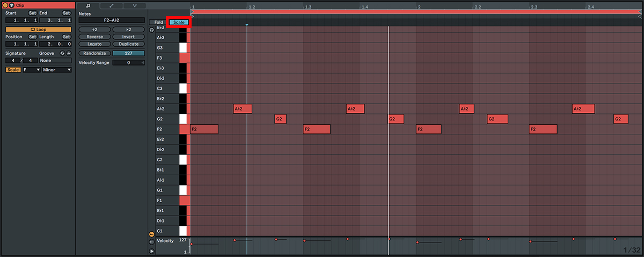Open the Minor scale name dropdown
Screen dimensions: 644x257
coord(57,70)
